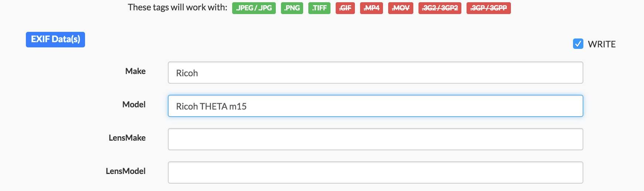Click the red crossed-out .GIF badge
This screenshot has height=191, width=644.
(345, 8)
